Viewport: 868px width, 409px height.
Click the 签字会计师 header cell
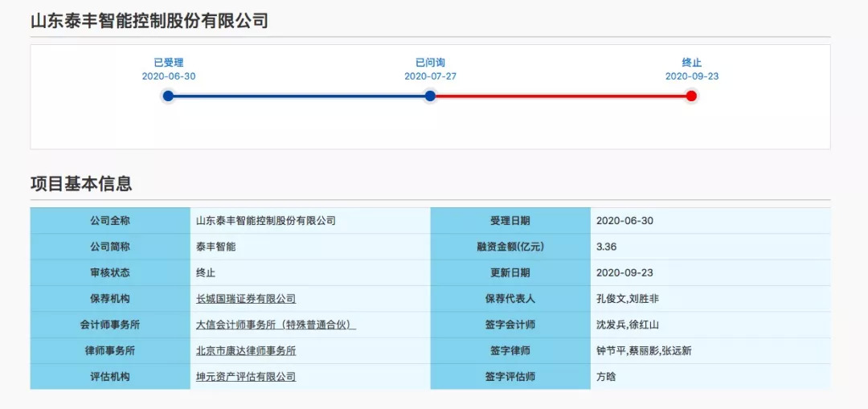(510, 325)
